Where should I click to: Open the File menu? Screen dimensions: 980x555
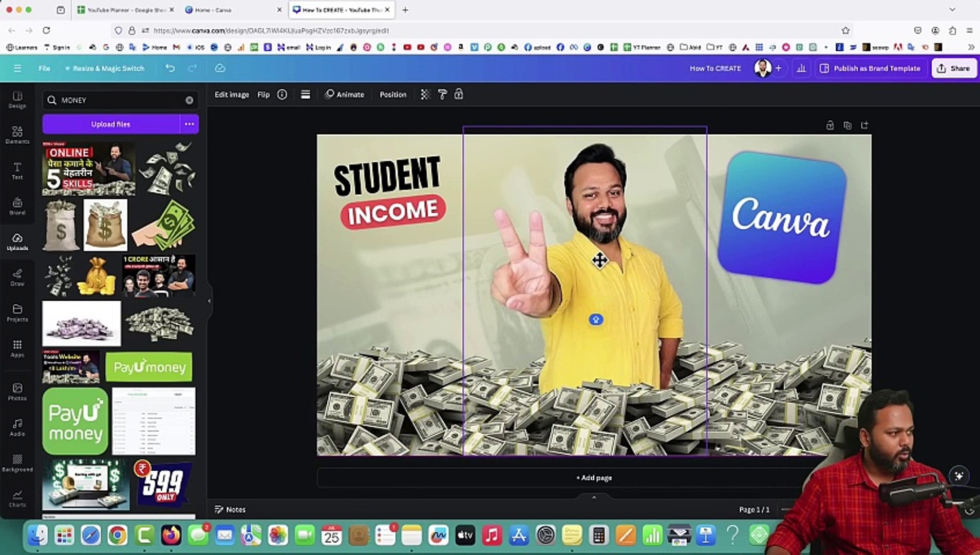point(44,68)
